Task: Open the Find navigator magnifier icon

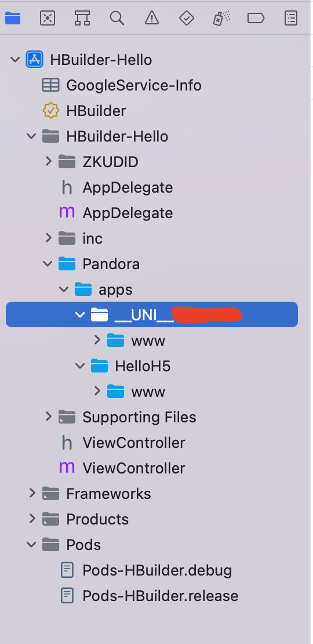Action: (117, 18)
